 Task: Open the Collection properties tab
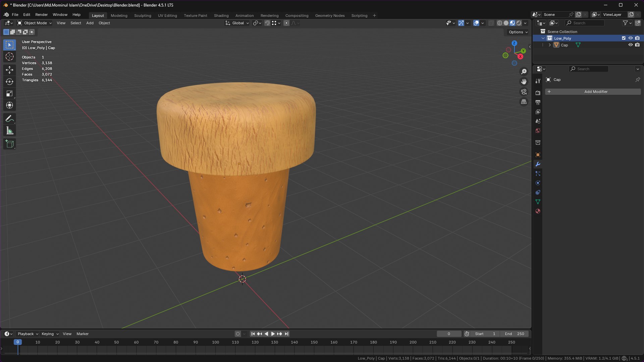(538, 143)
